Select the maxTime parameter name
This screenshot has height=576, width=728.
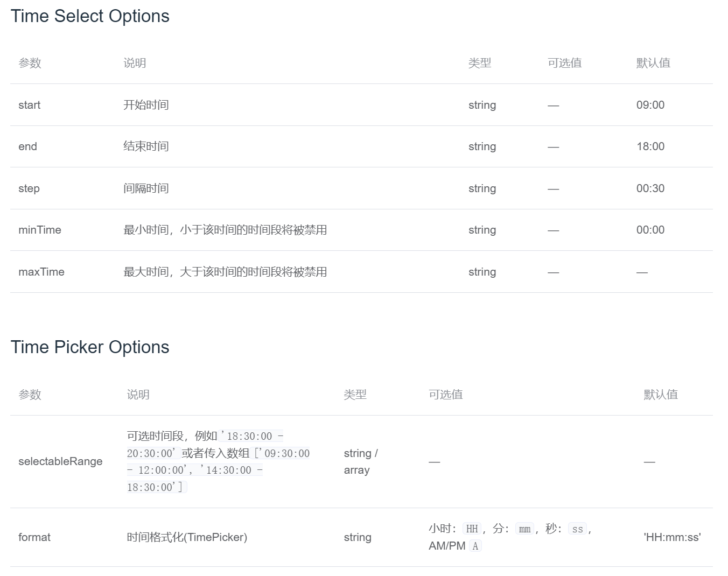point(41,271)
